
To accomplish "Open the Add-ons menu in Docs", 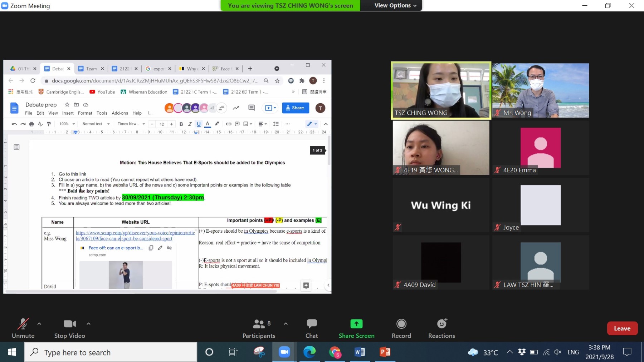I will point(120,113).
